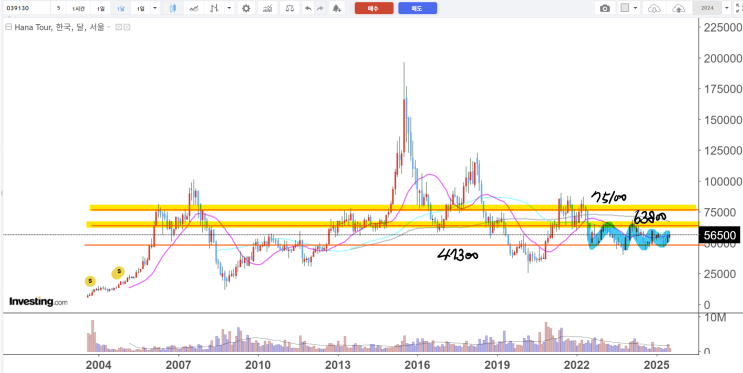743x373 pixels.
Task: Take a chart snapshot with camera icon
Action: tap(605, 8)
